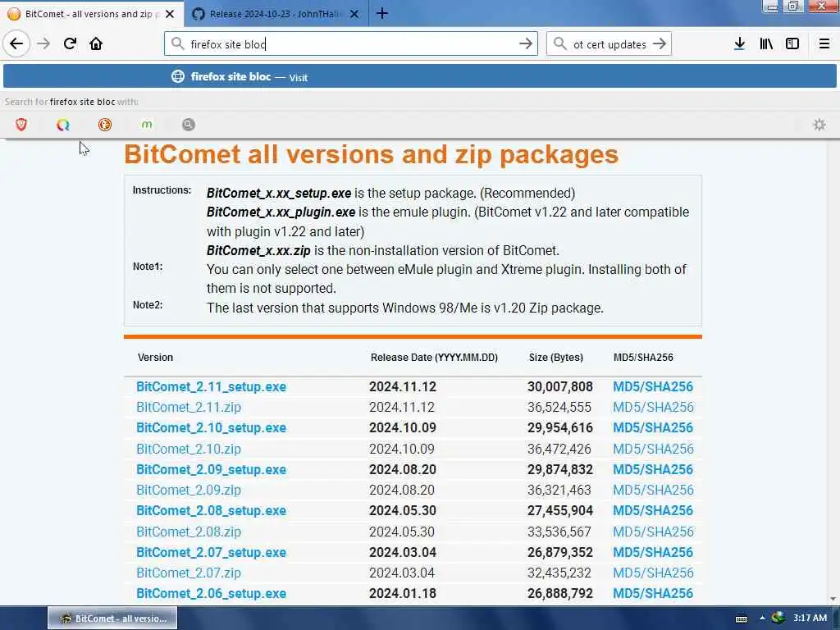Click the 'Version' column header
Screen dimensions: 840x630
coord(155,358)
